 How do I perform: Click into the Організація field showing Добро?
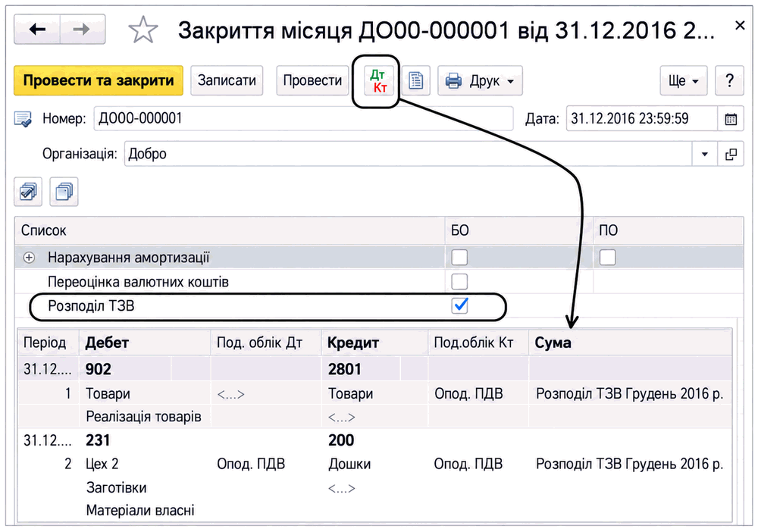point(409,154)
